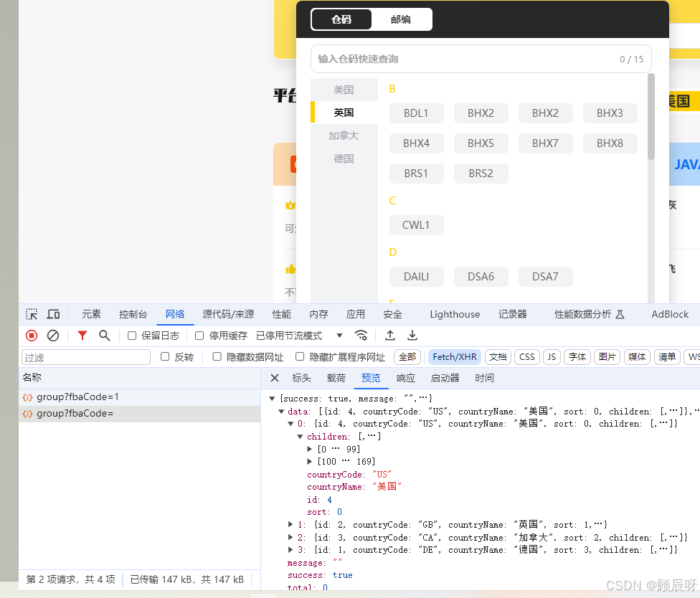Check 隐藏扩展程序网址 option
The image size is (700, 598).
(300, 356)
